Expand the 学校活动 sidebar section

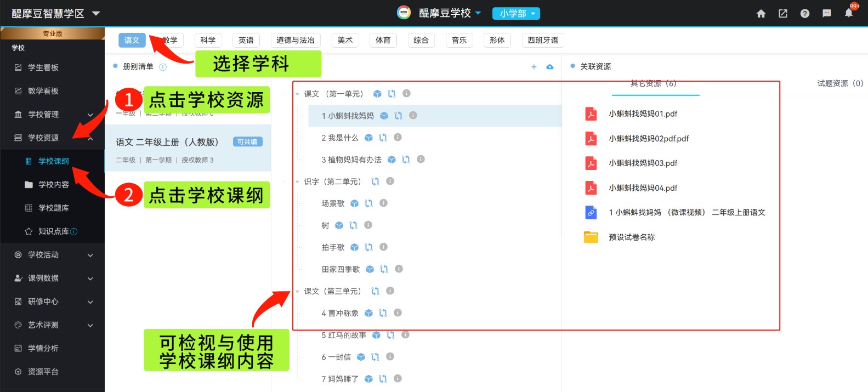(53, 255)
